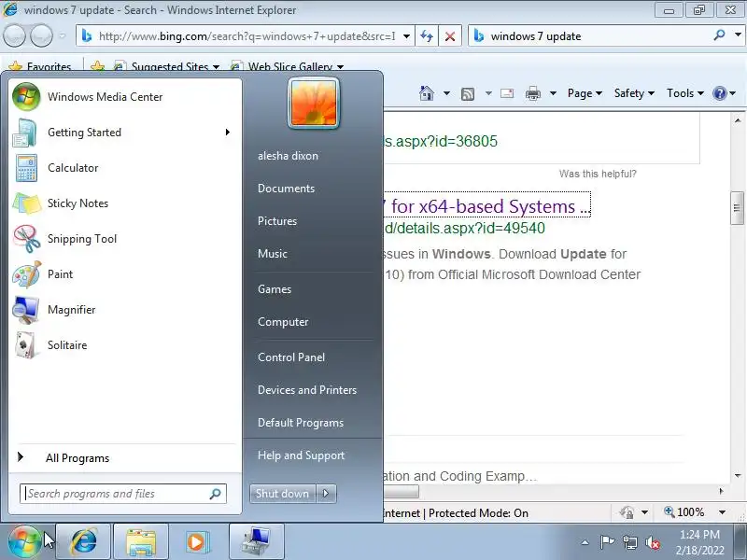Open Shut down options arrow
The height and width of the screenshot is (560, 747).
click(x=326, y=494)
